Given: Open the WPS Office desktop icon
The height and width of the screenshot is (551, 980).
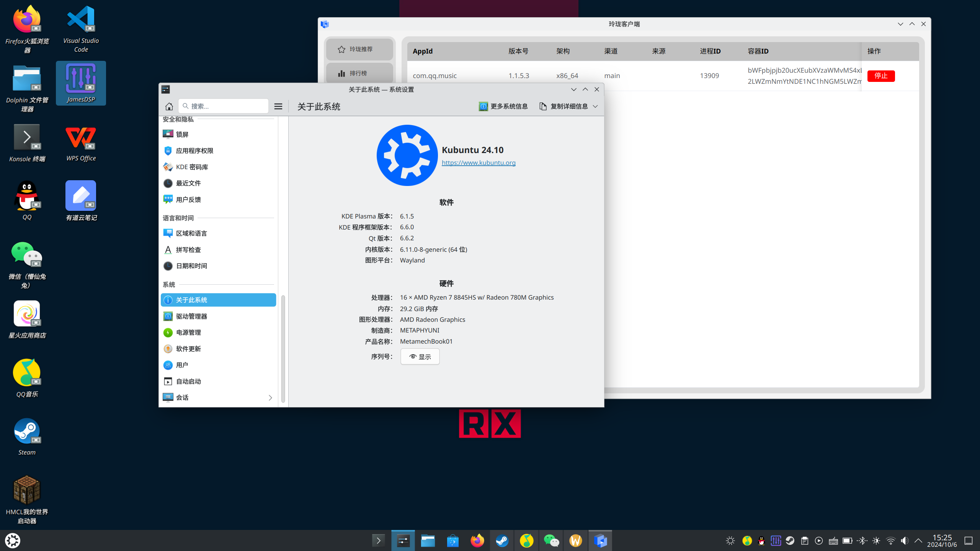Looking at the screenshot, I should point(81,143).
